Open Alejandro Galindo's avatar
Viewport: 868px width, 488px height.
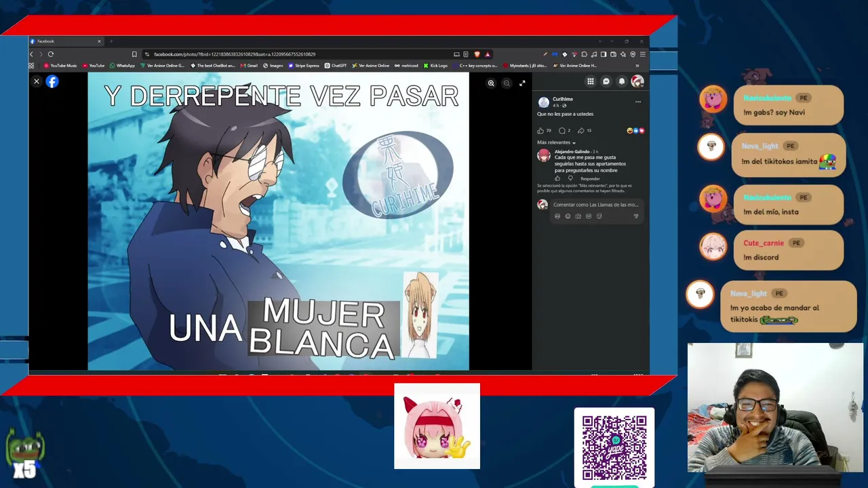(x=543, y=155)
